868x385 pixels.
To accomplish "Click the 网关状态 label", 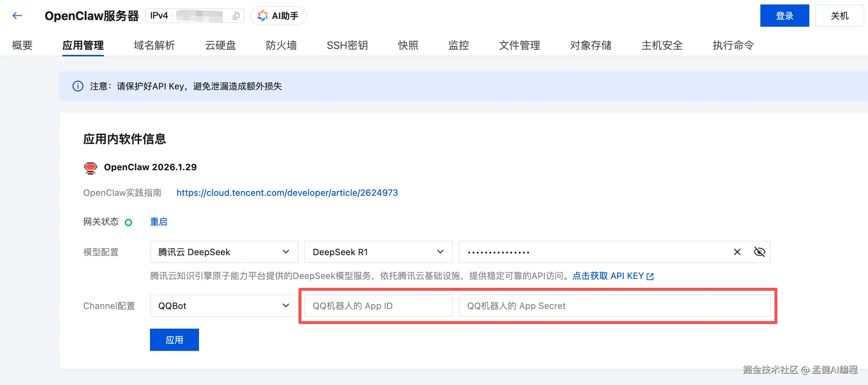I will click(x=101, y=222).
